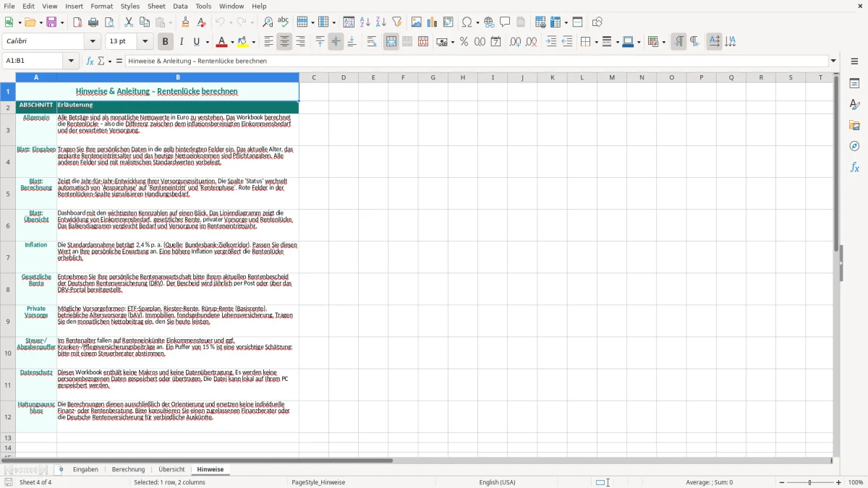Toggle Merge and Center Cells
Screen dimensions: 868x488
[x=391, y=42]
